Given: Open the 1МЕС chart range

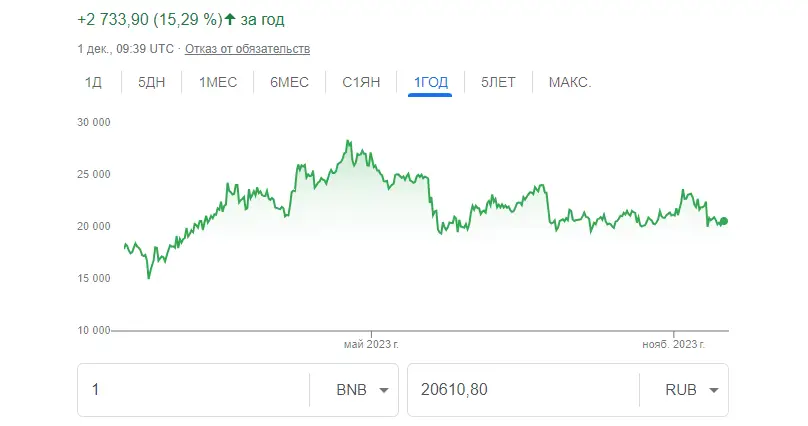Looking at the screenshot, I should coord(218,82).
